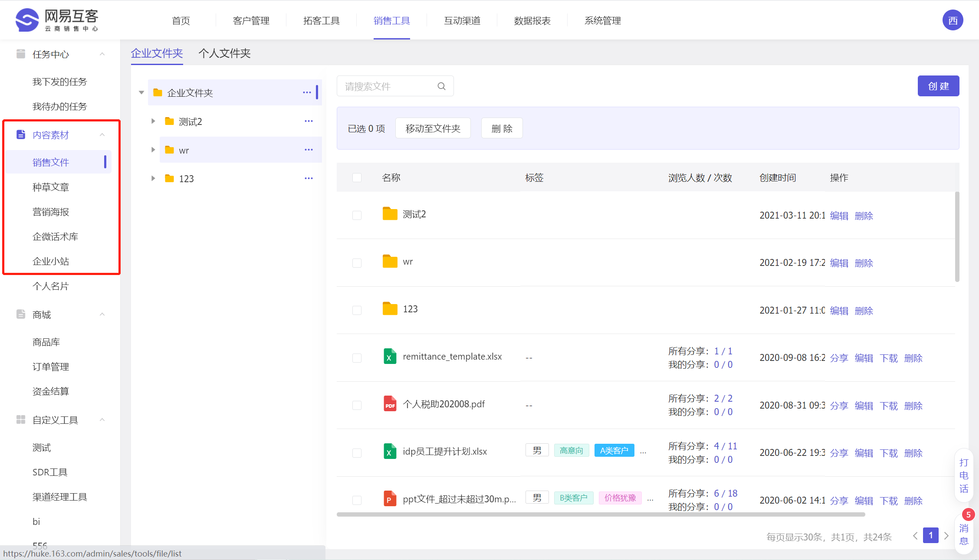
Task: Click the 企业文件夹 root folder icon in tree
Action: pos(158,92)
